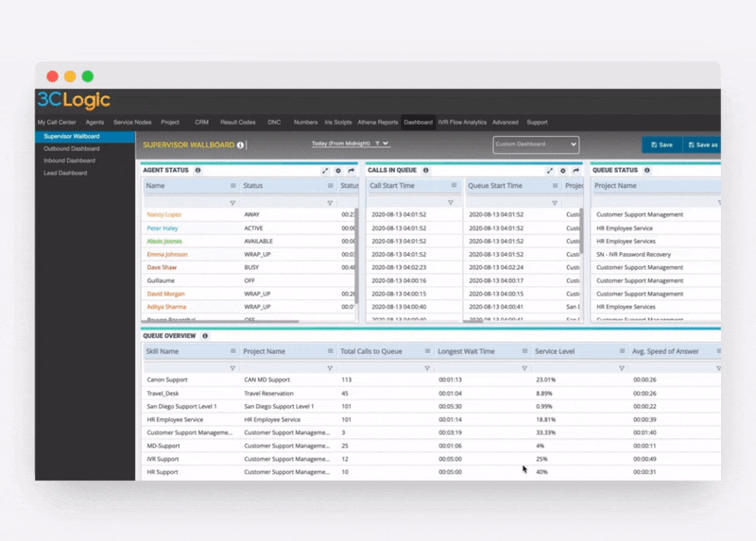This screenshot has width=756, height=541.
Task: Select the Travel_Desk skill cell
Action: (163, 393)
